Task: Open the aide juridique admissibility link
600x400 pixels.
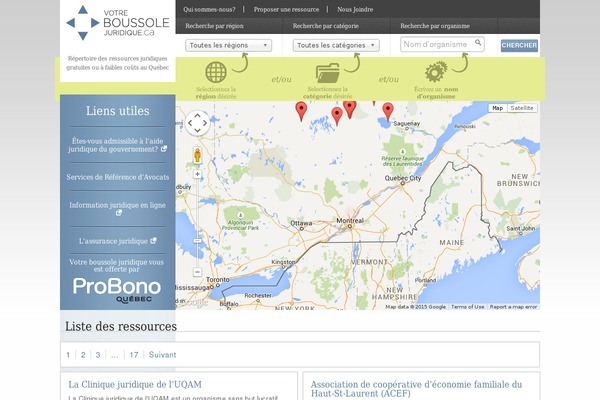Action: pyautogui.click(x=117, y=145)
